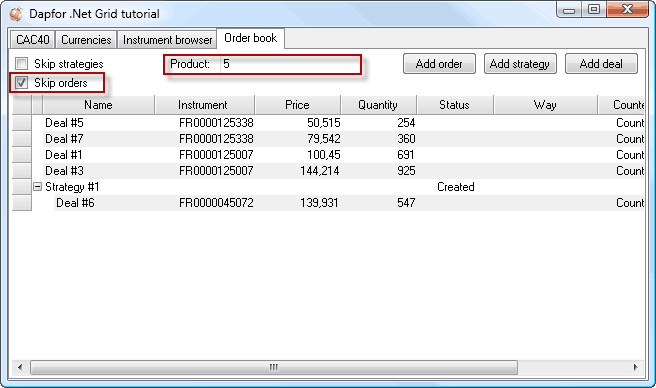
Task: Click the price cell 50,515
Action: pyautogui.click(x=323, y=123)
